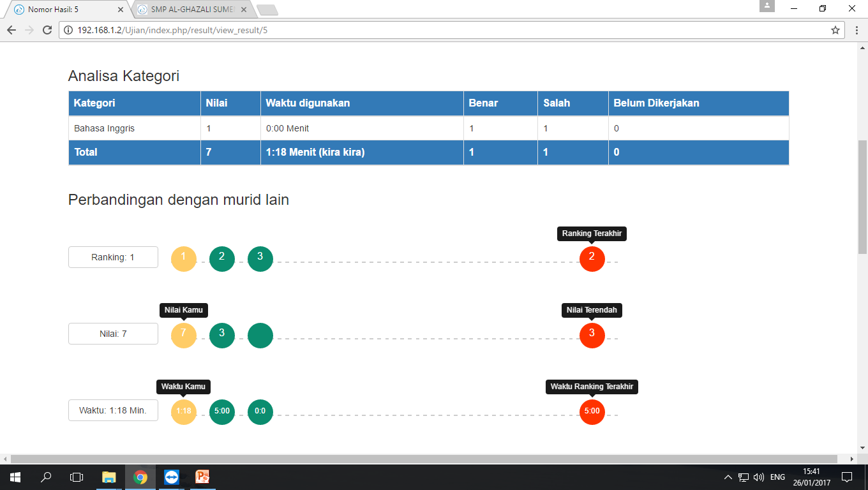Viewport: 868px width, 490px height.
Task: Open the Chrome profile icon
Action: pyautogui.click(x=767, y=6)
